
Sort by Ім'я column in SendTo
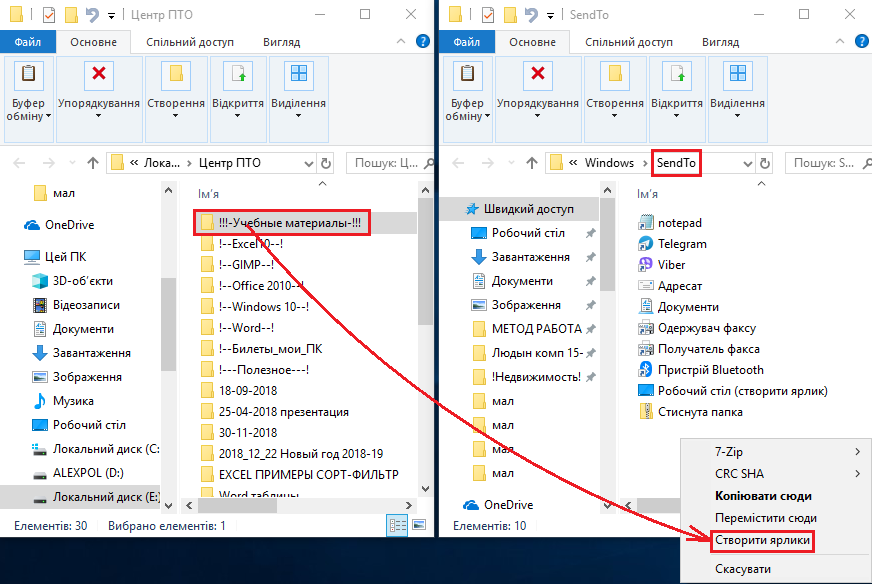pyautogui.click(x=647, y=194)
